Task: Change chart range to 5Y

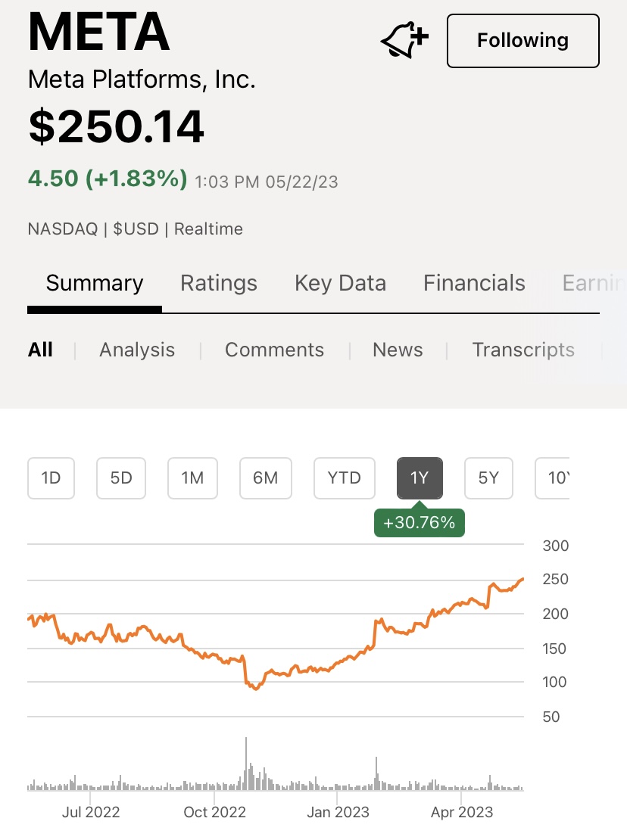Action: (488, 478)
